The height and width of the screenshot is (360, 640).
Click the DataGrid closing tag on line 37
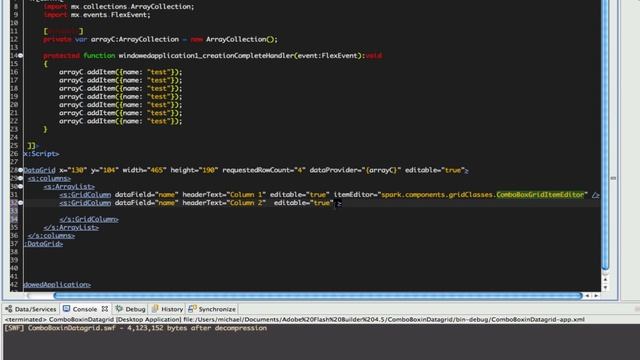(x=43, y=244)
